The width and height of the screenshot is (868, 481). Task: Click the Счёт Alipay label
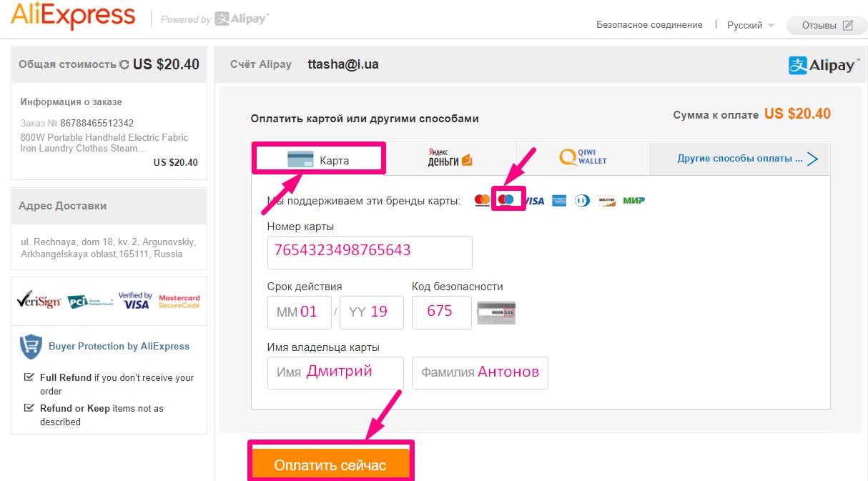pos(261,64)
